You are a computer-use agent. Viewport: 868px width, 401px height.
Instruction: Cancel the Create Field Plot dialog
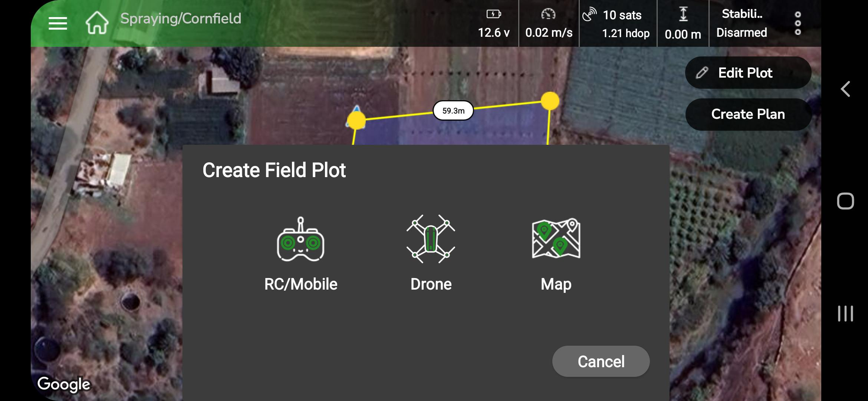(x=601, y=361)
